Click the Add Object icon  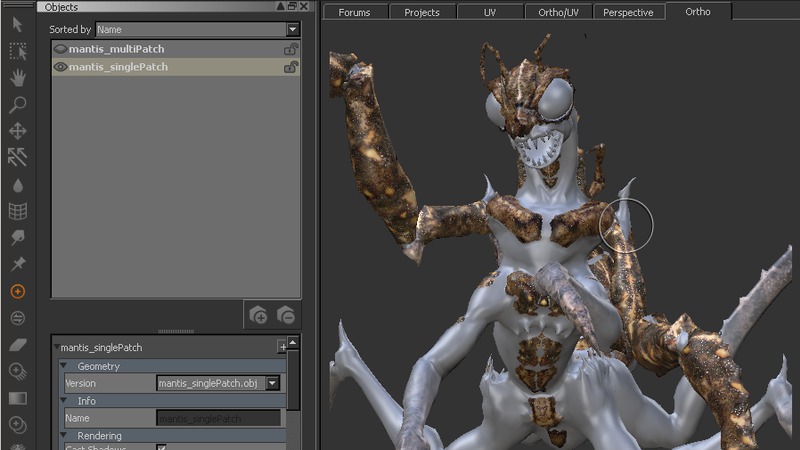[258, 315]
